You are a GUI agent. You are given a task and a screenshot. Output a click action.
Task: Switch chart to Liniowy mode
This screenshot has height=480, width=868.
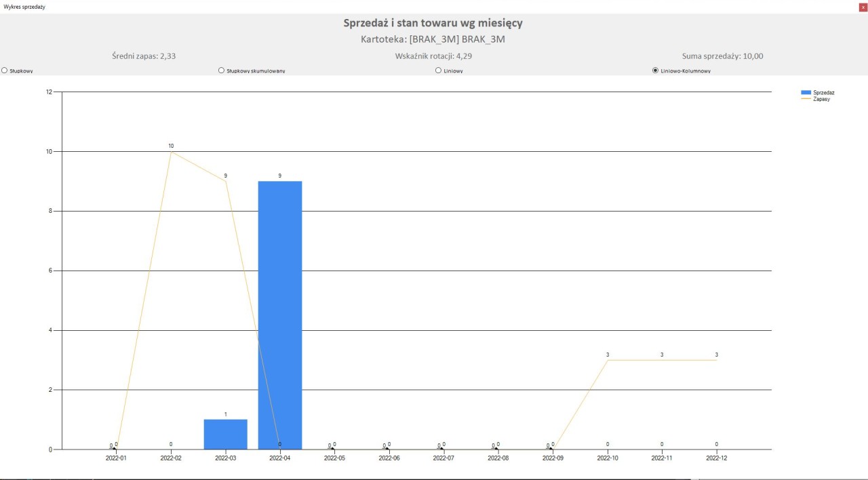coord(439,71)
